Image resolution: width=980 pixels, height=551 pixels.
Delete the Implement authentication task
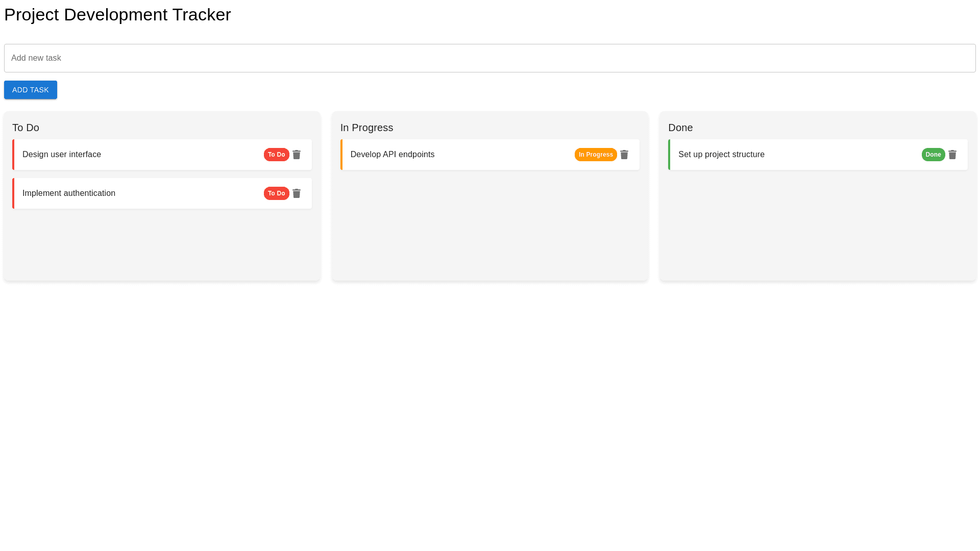click(297, 193)
